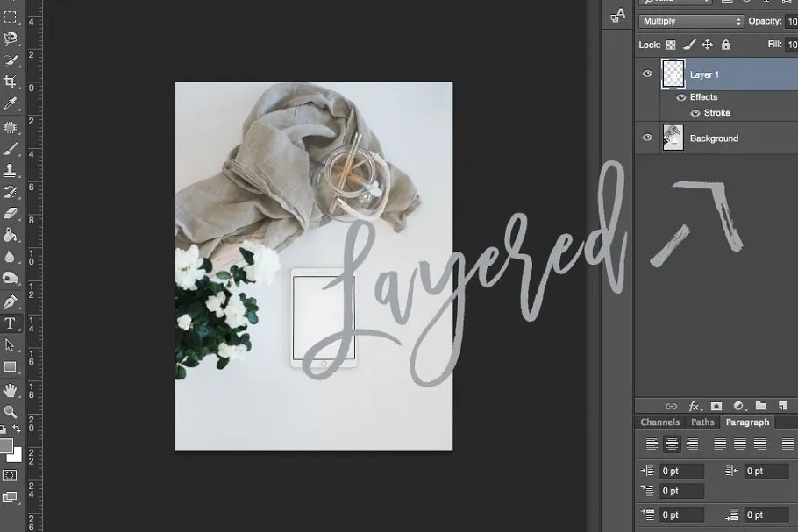
Task: Select the Zoom tool
Action: (x=11, y=412)
